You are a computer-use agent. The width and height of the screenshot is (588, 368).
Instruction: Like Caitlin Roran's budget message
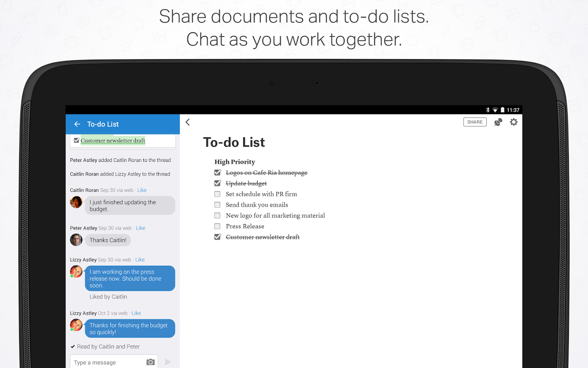tap(142, 190)
